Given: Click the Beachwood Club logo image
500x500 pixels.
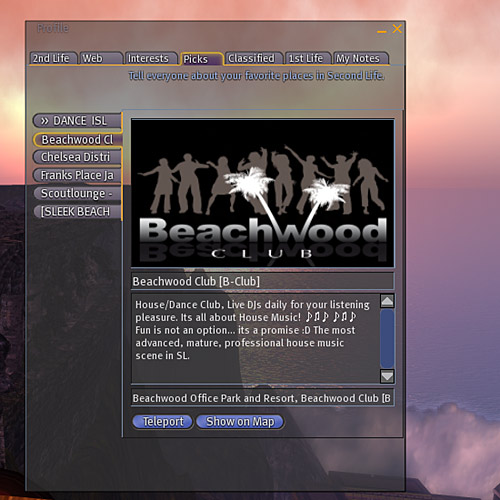Looking at the screenshot, I should click(x=263, y=193).
